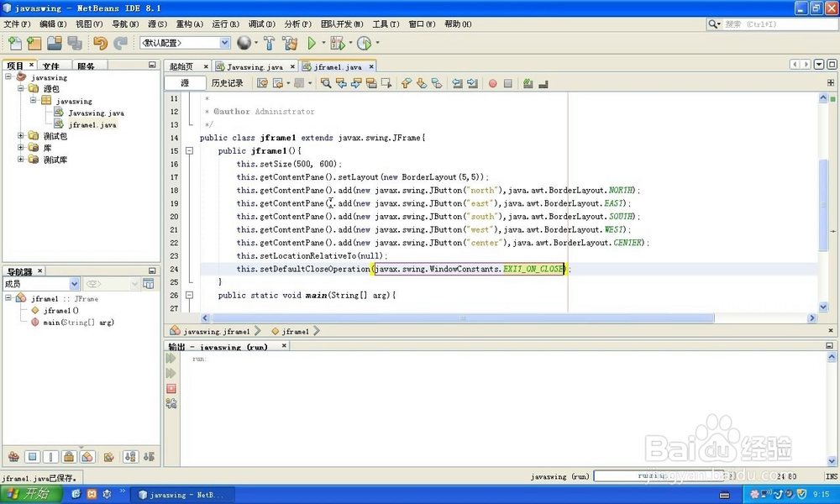Start macro recording with red circle
Image resolution: width=840 pixels, height=504 pixels.
[x=492, y=83]
